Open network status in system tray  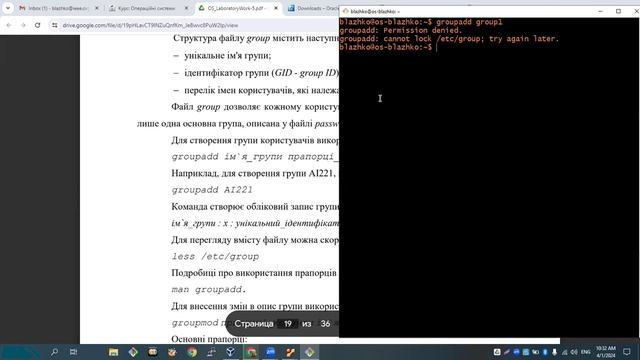pyautogui.click(x=564, y=352)
